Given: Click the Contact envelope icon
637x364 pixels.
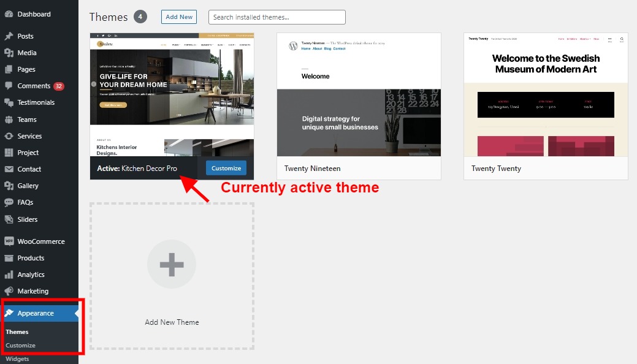Looking at the screenshot, I should (x=9, y=169).
